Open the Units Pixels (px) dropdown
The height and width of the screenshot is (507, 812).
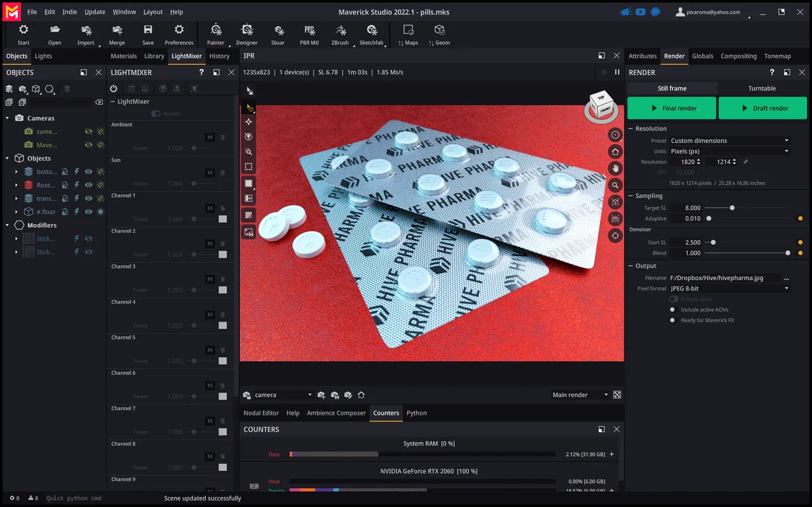[730, 151]
